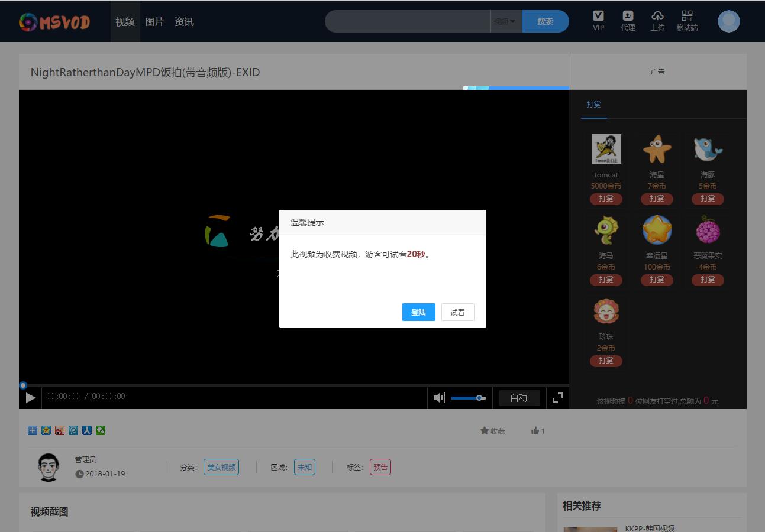Open the 视频 navigation tab
The image size is (765, 532).
tap(125, 22)
